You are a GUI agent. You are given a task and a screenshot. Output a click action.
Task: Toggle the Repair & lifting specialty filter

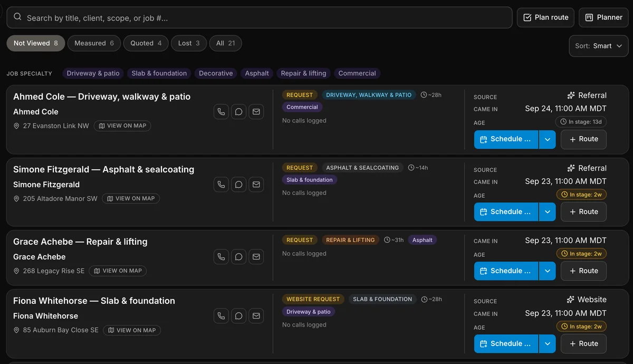(303, 73)
